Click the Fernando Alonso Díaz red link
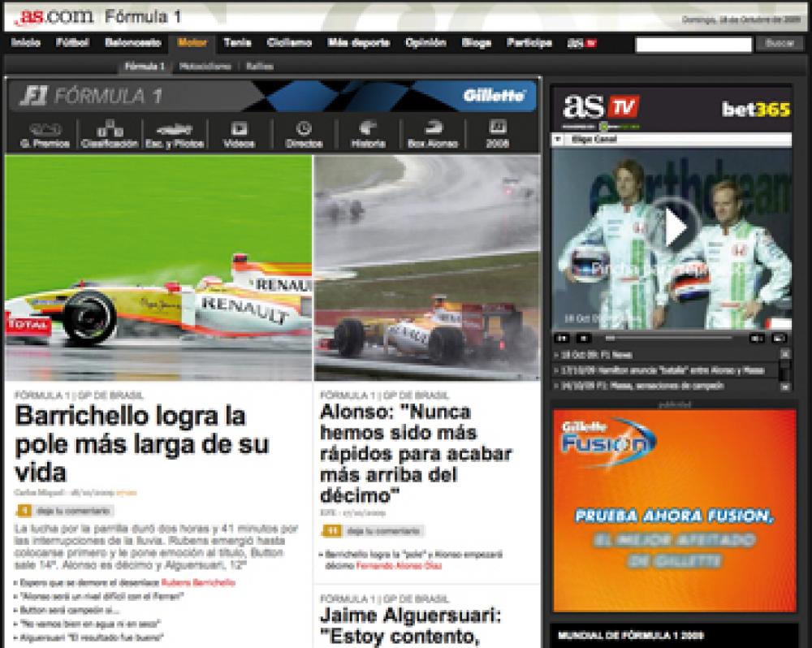812x648 pixels. coord(399,566)
